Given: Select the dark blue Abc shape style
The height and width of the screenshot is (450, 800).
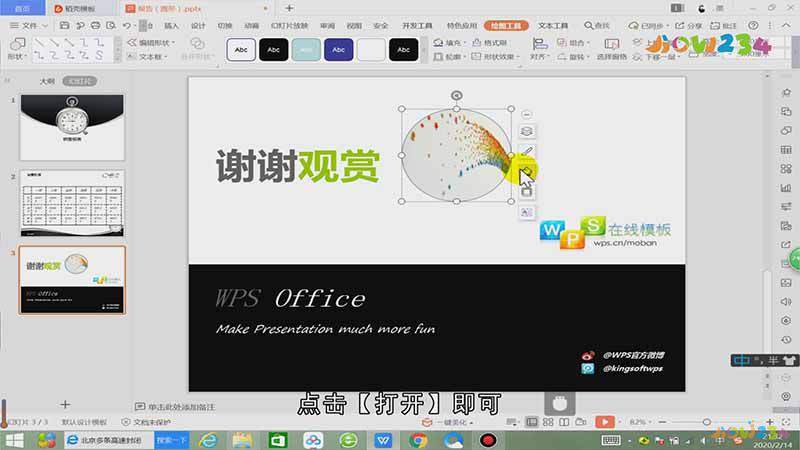Looking at the screenshot, I should [338, 49].
